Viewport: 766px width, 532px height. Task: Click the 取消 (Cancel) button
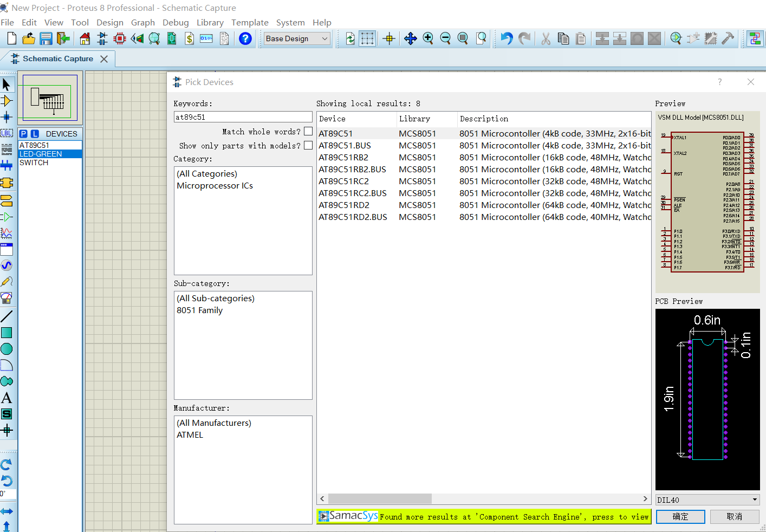735,517
